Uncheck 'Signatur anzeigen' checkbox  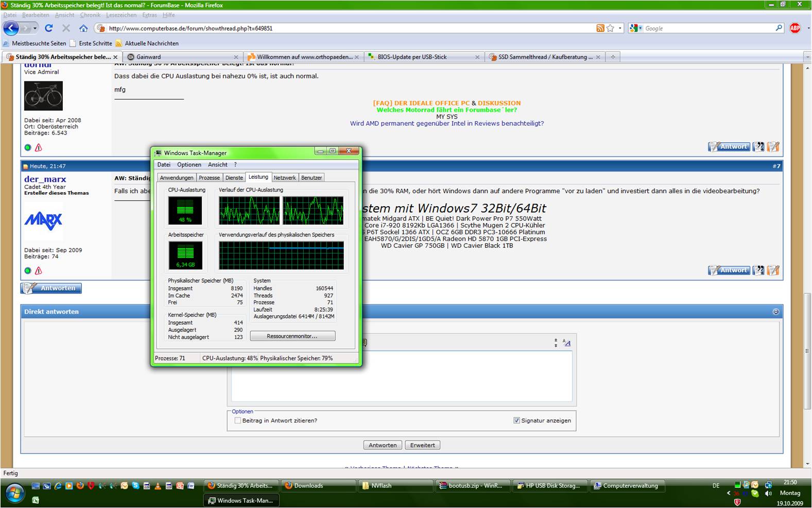(516, 420)
